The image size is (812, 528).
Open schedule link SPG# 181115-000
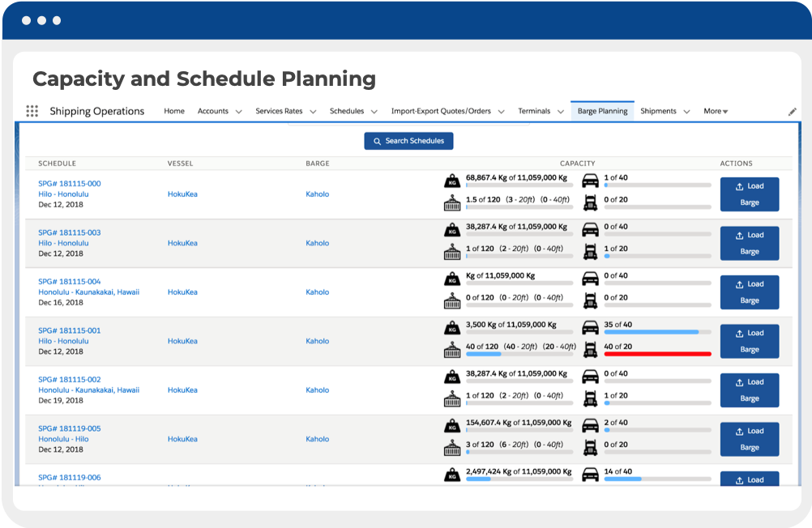[x=70, y=184]
